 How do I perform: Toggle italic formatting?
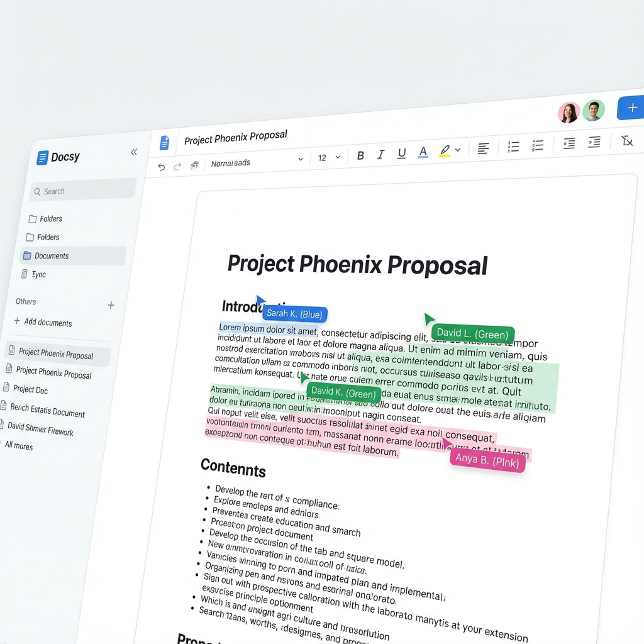pos(380,154)
